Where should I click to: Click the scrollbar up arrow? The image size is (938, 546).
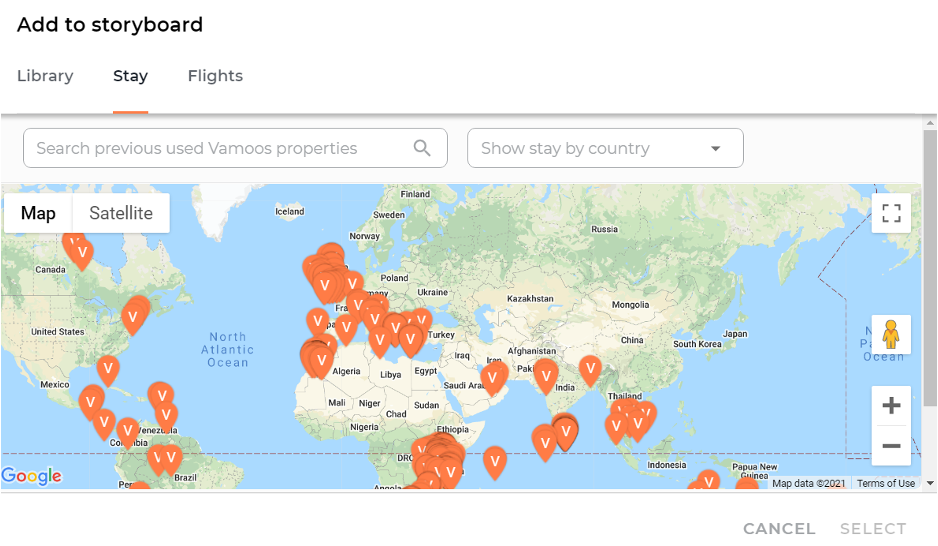point(930,123)
